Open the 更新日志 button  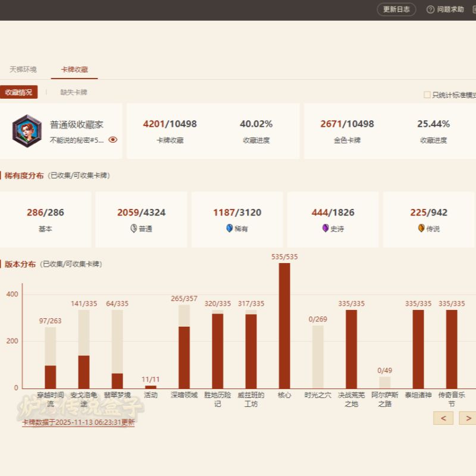pyautogui.click(x=396, y=10)
